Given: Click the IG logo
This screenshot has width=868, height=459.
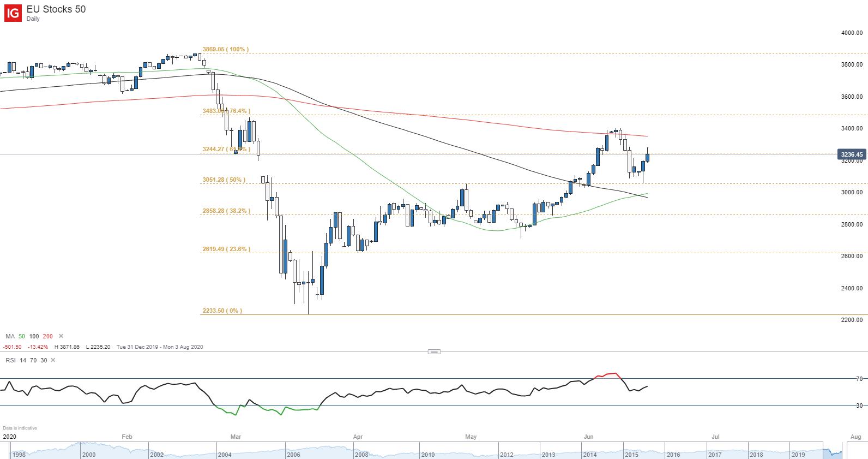Looking at the screenshot, I should click(13, 13).
